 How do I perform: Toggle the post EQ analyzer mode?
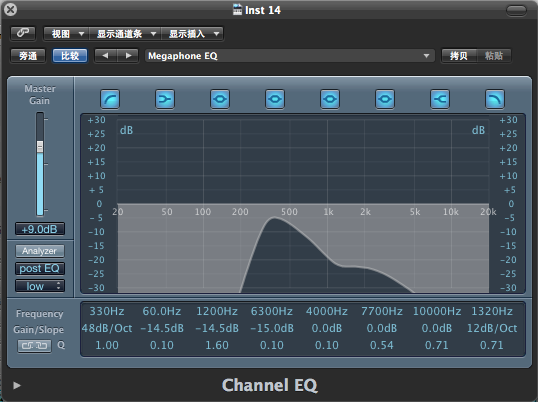39,268
